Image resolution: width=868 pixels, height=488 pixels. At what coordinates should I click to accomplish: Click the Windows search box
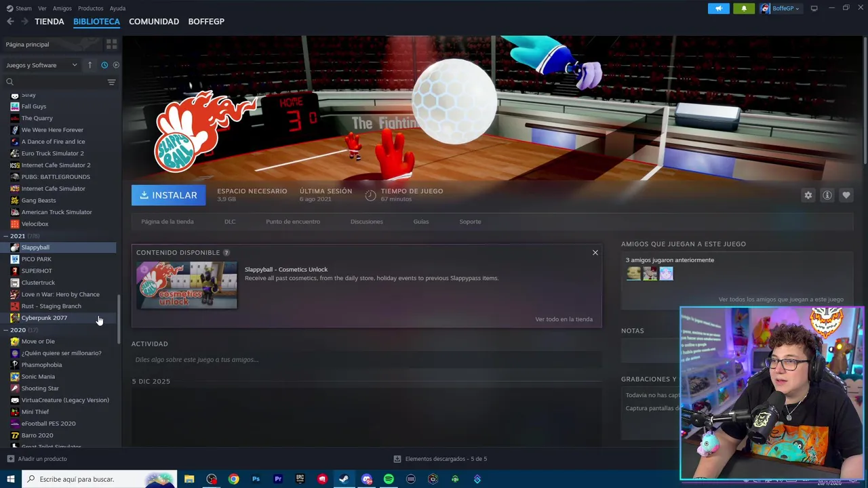pos(100,479)
